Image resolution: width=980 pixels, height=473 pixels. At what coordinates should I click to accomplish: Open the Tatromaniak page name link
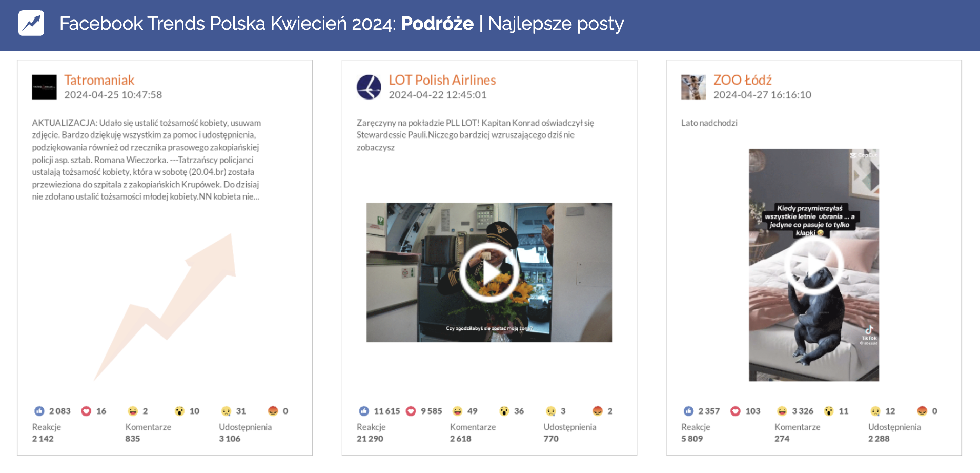tap(99, 80)
